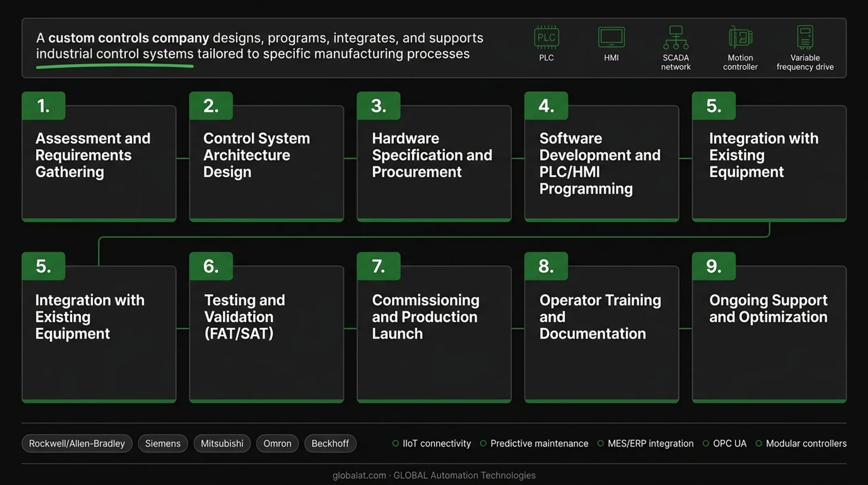Click the 'Variable frequency drive' label text
The width and height of the screenshot is (868, 485).
(805, 62)
